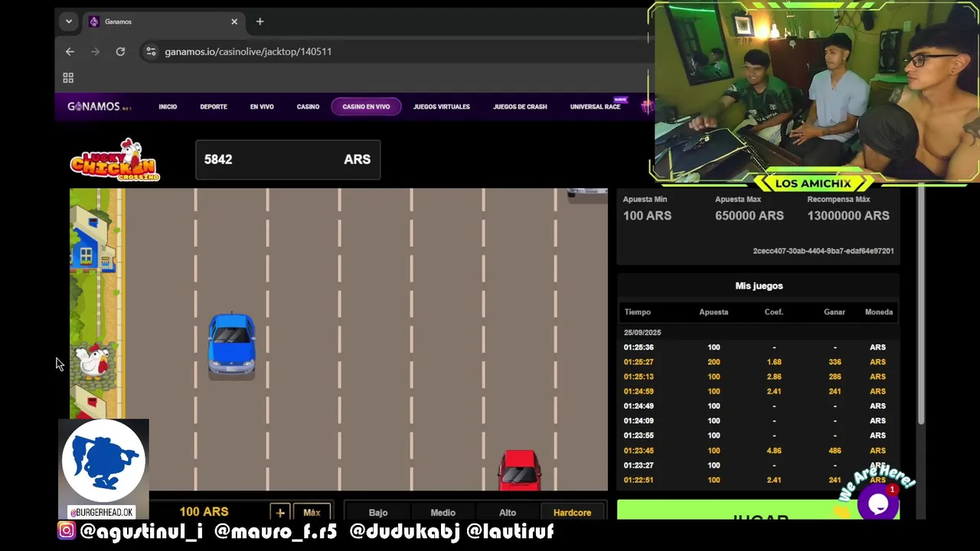Click the LOS AMICHIX banner label
Viewport: 980px width, 551px height.
pos(813,184)
